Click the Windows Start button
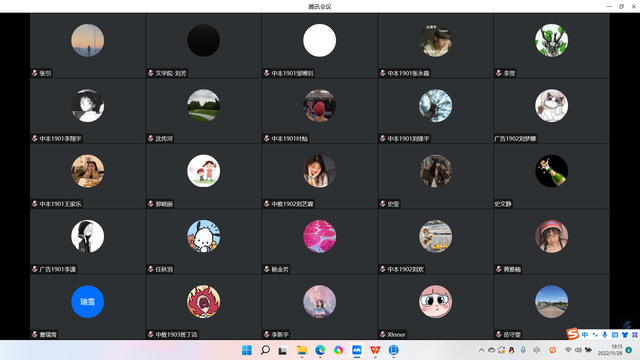 point(247,350)
